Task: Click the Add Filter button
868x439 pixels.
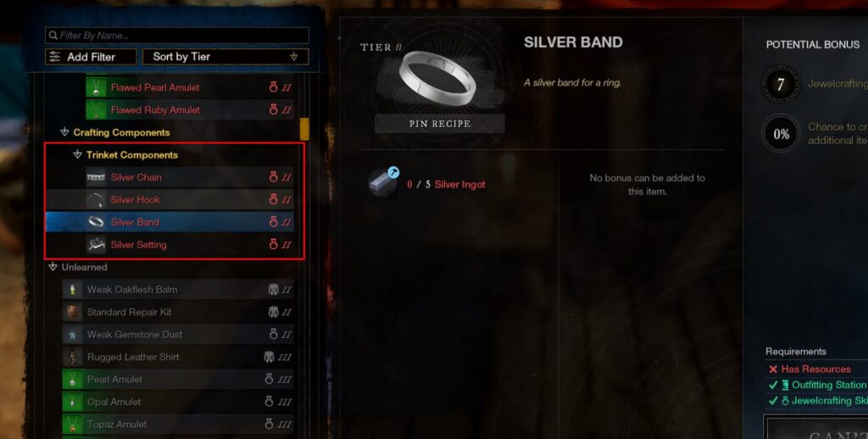Action: coord(91,57)
